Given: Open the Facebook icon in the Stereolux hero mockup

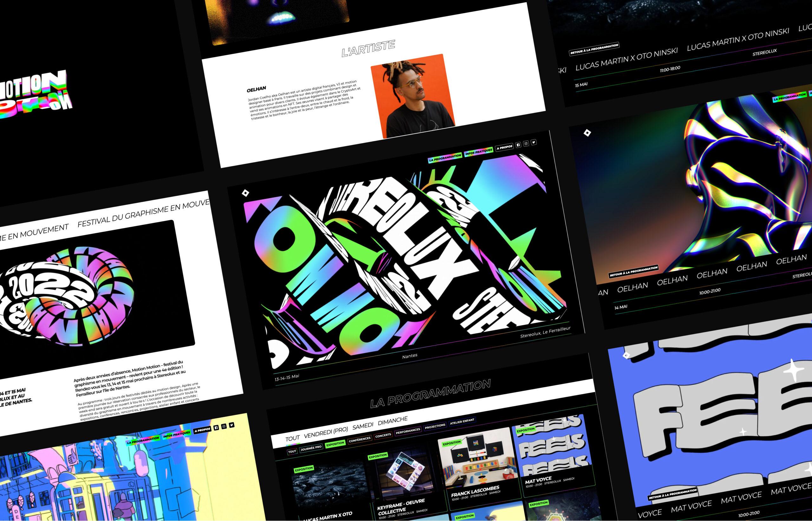Looking at the screenshot, I should click(518, 145).
